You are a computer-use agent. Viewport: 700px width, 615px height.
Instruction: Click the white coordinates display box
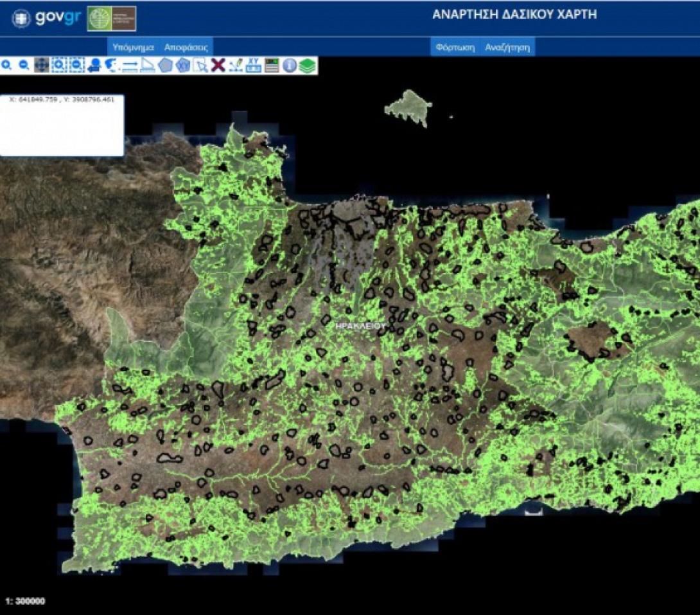tap(62, 125)
